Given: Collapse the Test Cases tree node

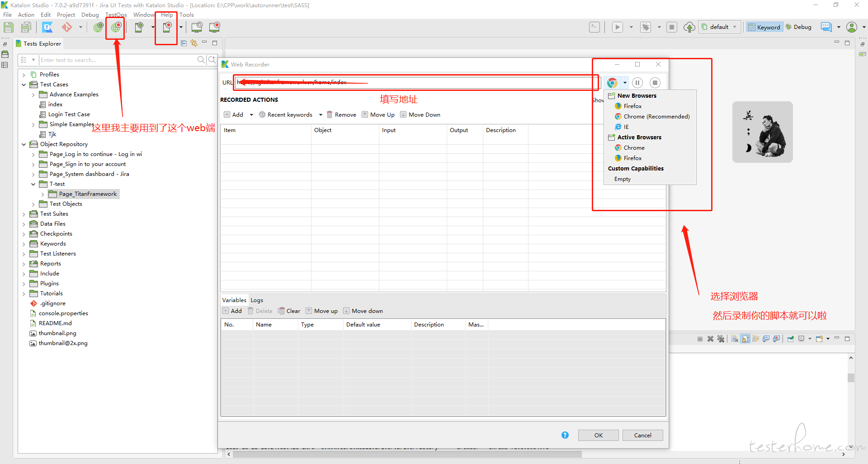Looking at the screenshot, I should [24, 85].
